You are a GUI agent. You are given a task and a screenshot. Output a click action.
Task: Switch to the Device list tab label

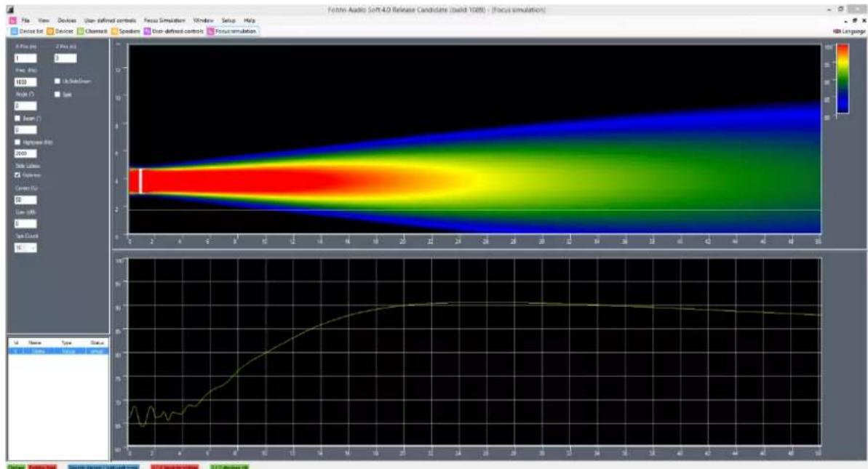pos(31,31)
